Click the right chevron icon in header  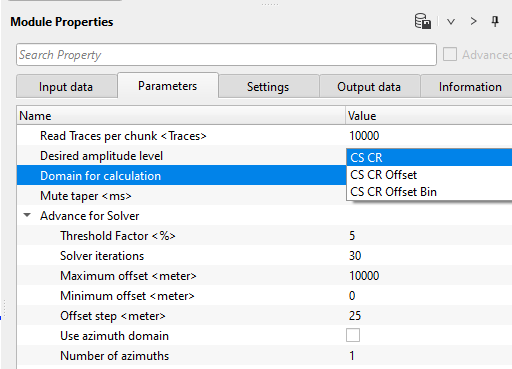click(473, 21)
